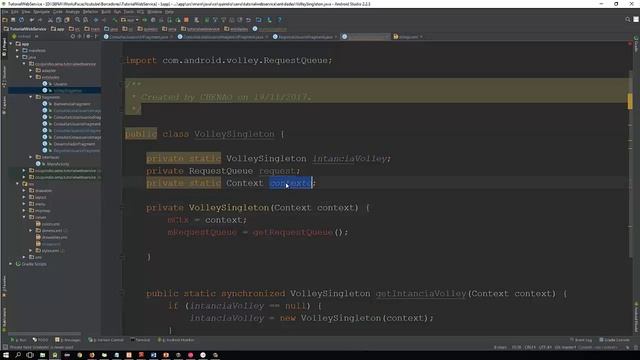Collapse the fragments package arrow
640x360 pixels.
pos(31,97)
